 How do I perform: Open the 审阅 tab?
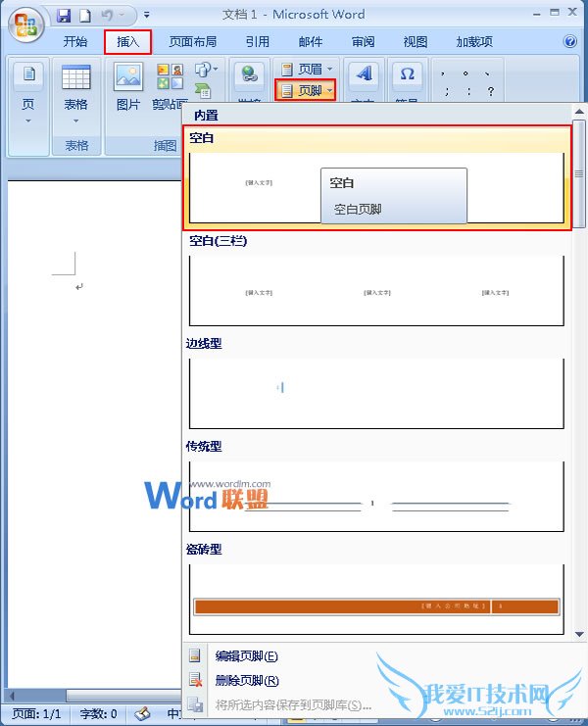point(363,42)
